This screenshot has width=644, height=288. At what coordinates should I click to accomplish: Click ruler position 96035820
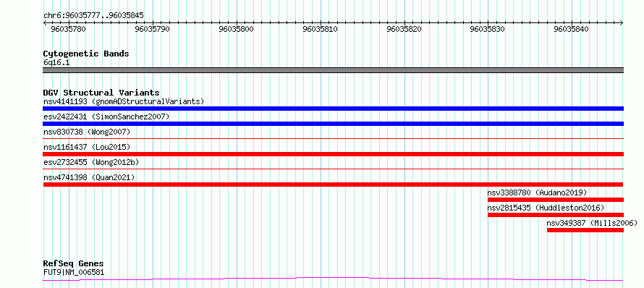coord(404,29)
